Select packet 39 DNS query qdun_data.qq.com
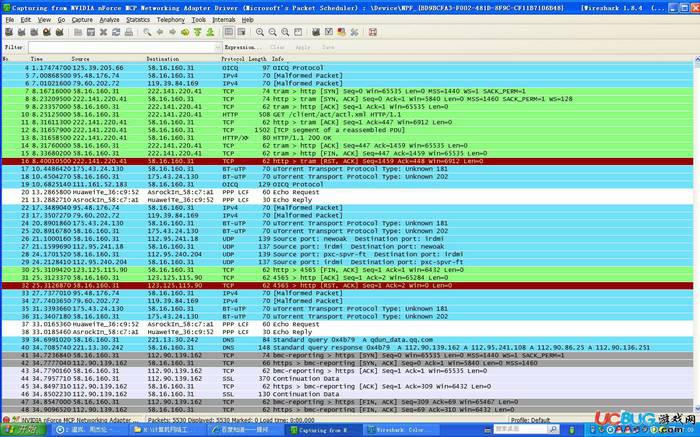Image resolution: width=700 pixels, height=437 pixels. 347,340
